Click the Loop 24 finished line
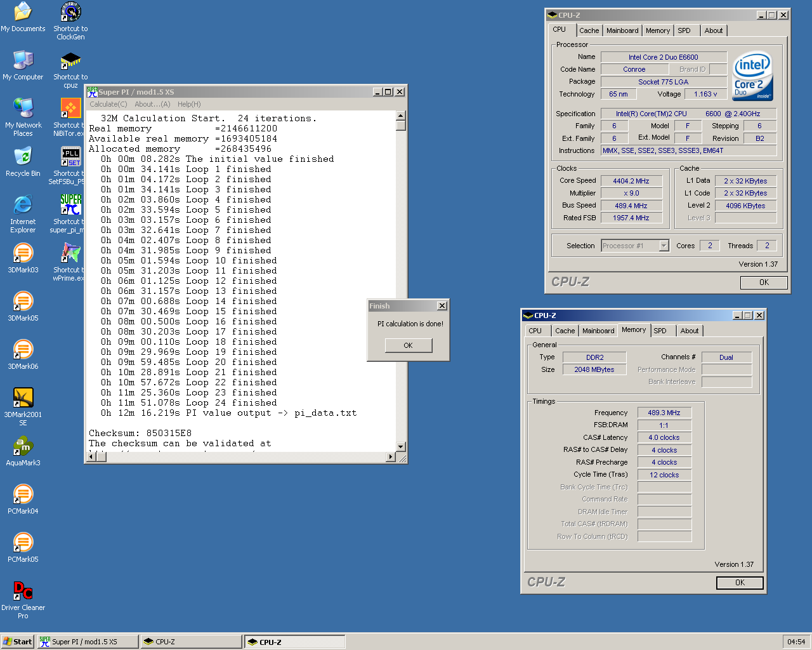 (x=189, y=402)
